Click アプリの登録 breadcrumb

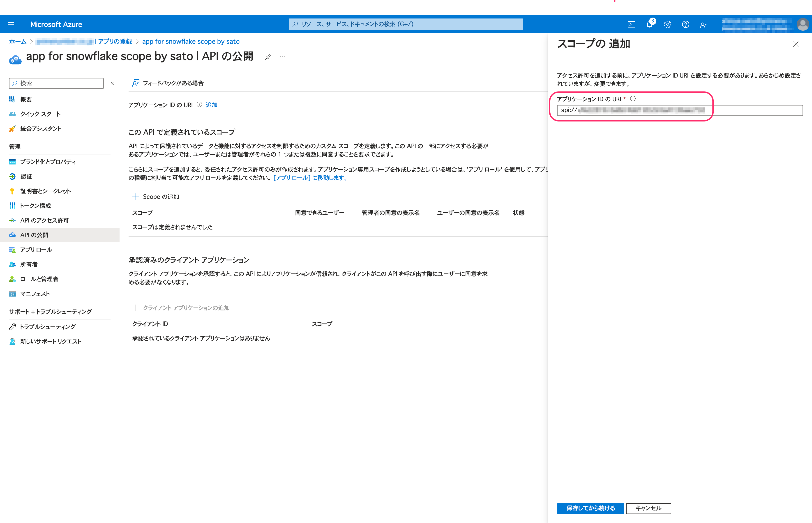click(115, 41)
